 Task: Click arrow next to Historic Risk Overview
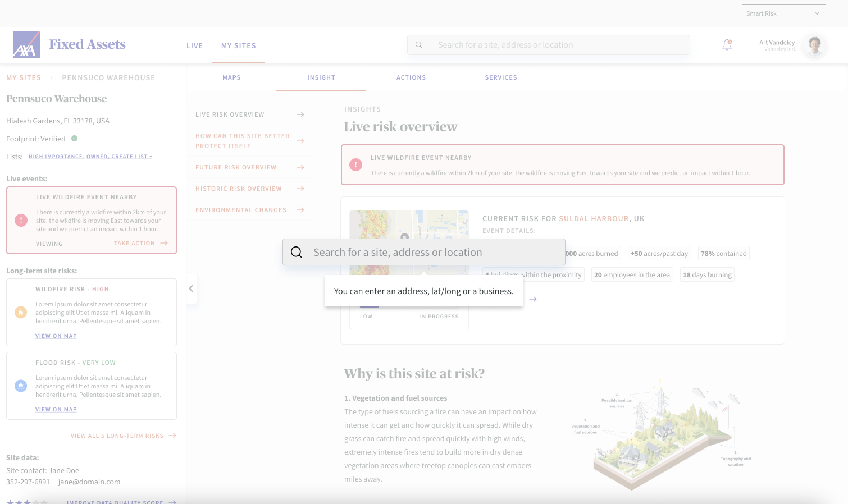pyautogui.click(x=300, y=189)
